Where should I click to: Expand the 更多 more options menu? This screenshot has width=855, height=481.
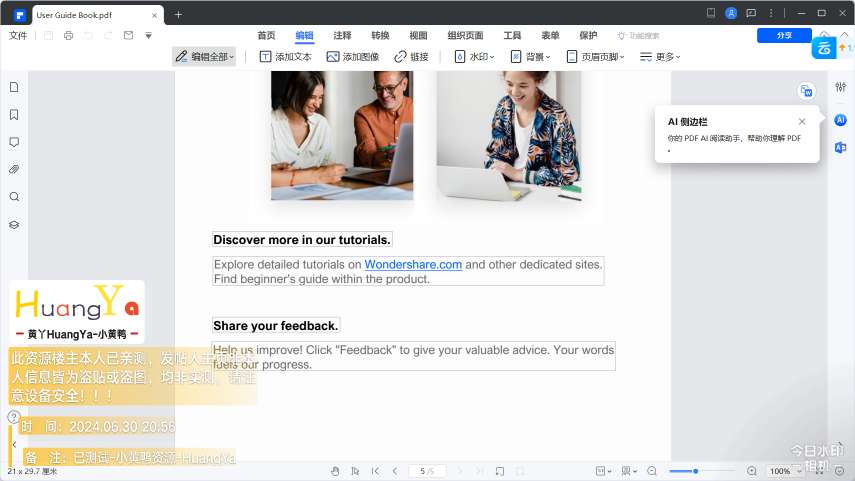(660, 57)
